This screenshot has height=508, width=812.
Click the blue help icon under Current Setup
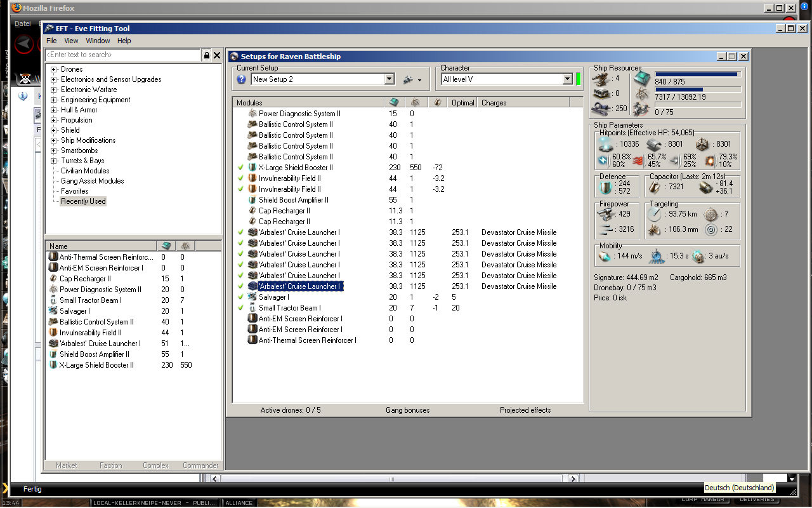(x=241, y=79)
